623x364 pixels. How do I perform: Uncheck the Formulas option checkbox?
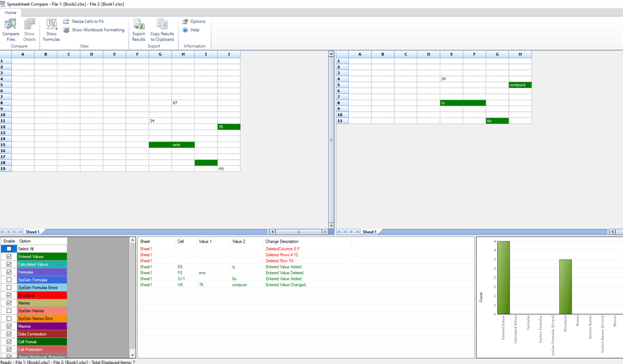pyautogui.click(x=9, y=272)
